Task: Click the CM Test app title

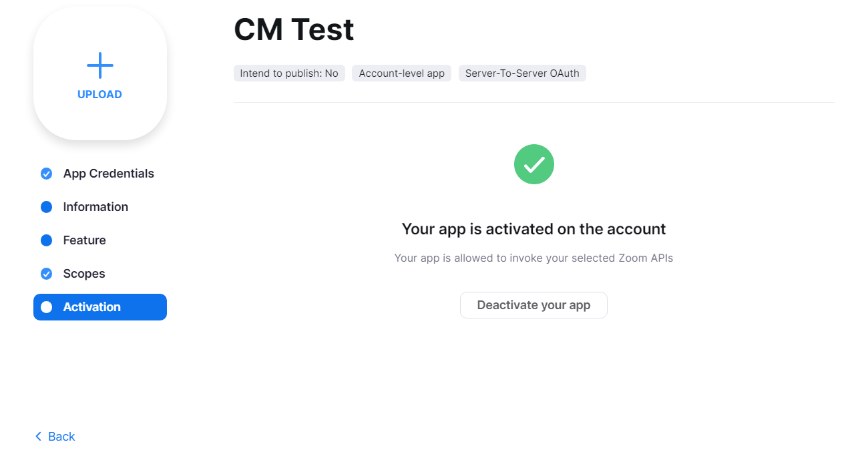Action: pyautogui.click(x=294, y=29)
